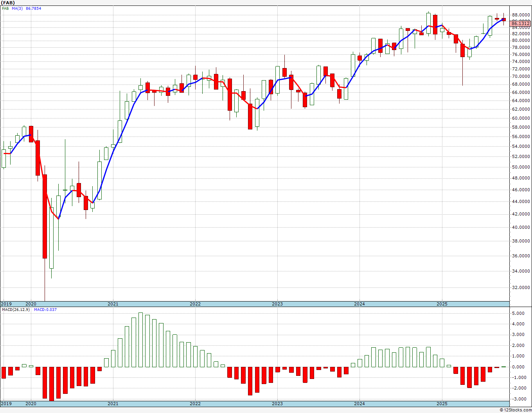This screenshot has width=532, height=413.
Task: Select 2023 on the price chart time axis
Action: 277,304
